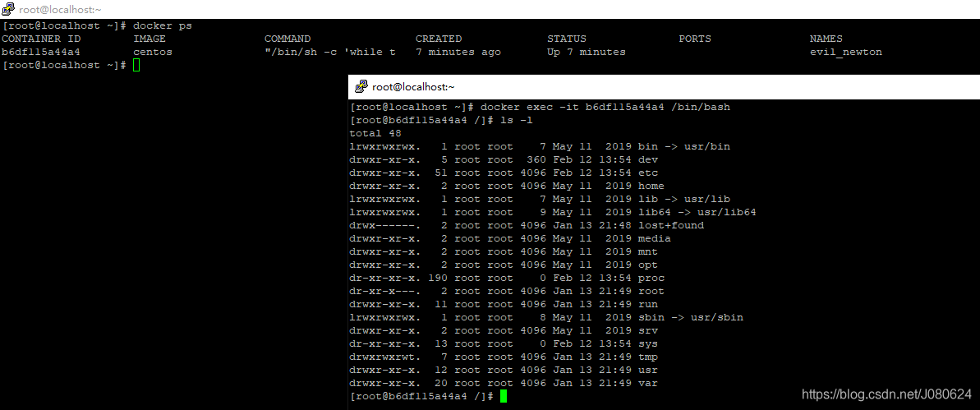The height and width of the screenshot is (410, 980).
Task: Click the 'lost+found' directory entry
Action: pyautogui.click(x=670, y=226)
